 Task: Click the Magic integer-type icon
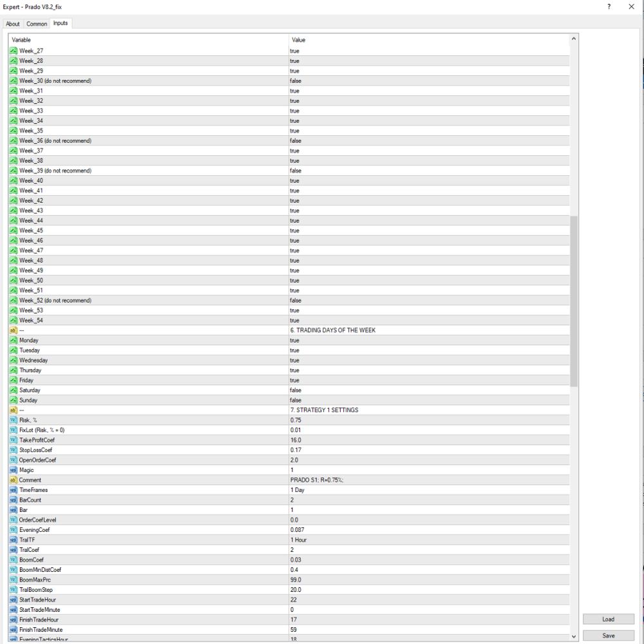[13, 470]
